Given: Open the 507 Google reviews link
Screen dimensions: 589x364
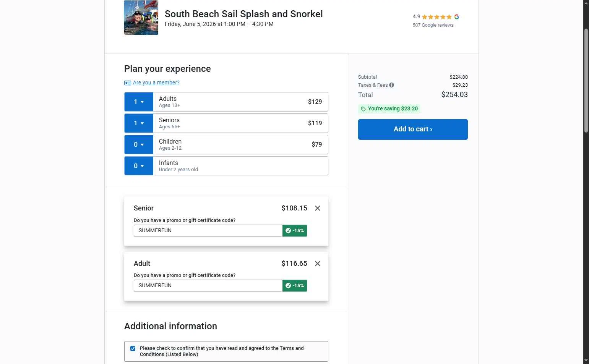Looking at the screenshot, I should pos(433,25).
